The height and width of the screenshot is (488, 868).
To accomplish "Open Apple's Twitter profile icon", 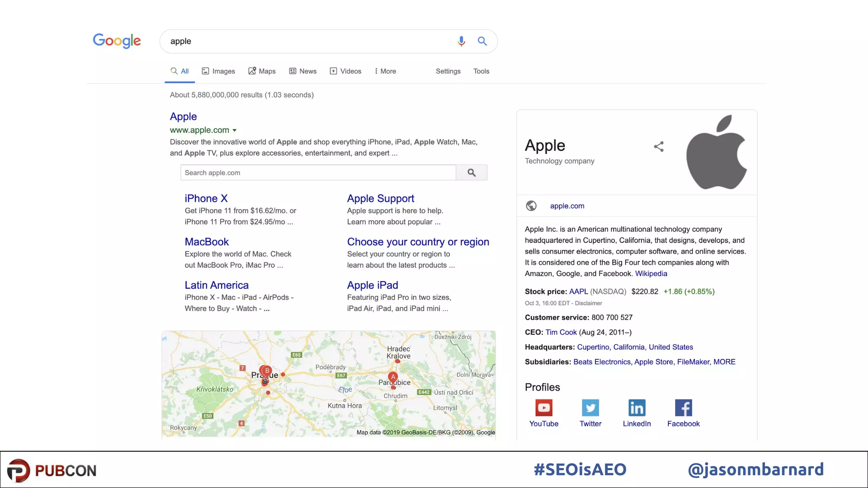I will tap(590, 408).
